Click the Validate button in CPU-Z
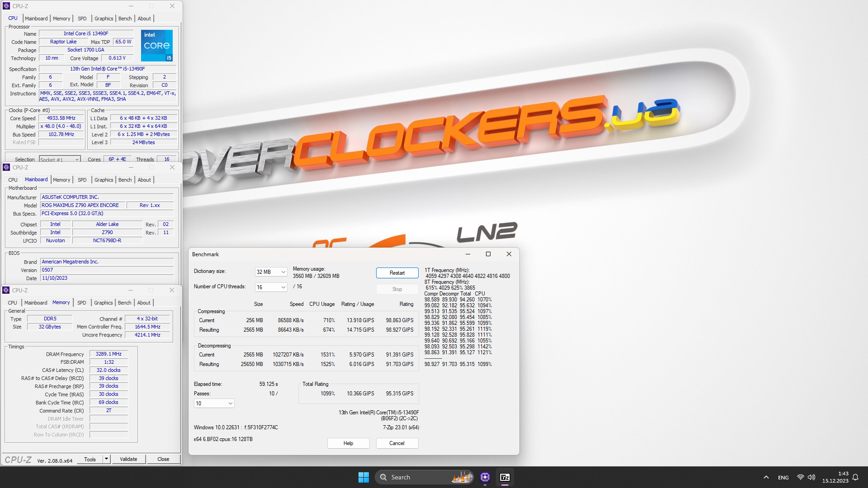The width and height of the screenshot is (868, 488). pos(128,459)
